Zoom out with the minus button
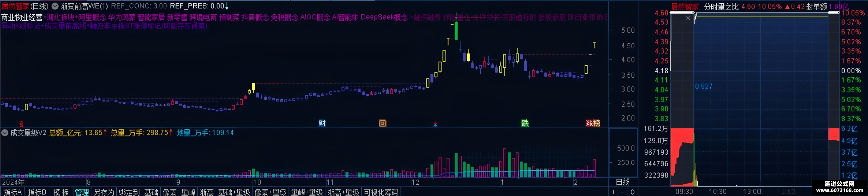Image resolution: width=868 pixels, height=196 pixels. point(622,192)
